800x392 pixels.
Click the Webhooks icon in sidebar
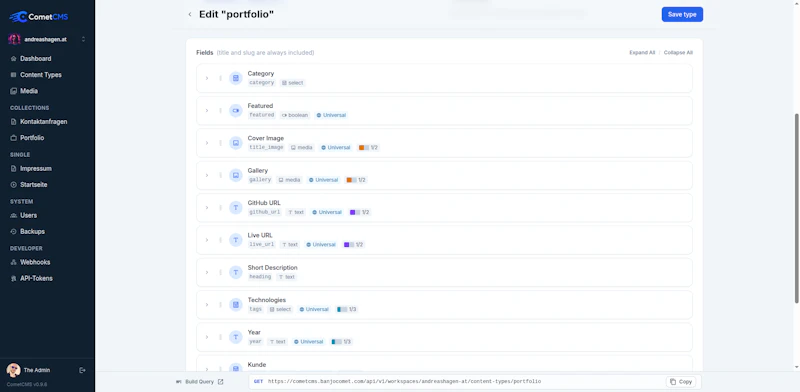(x=13, y=262)
